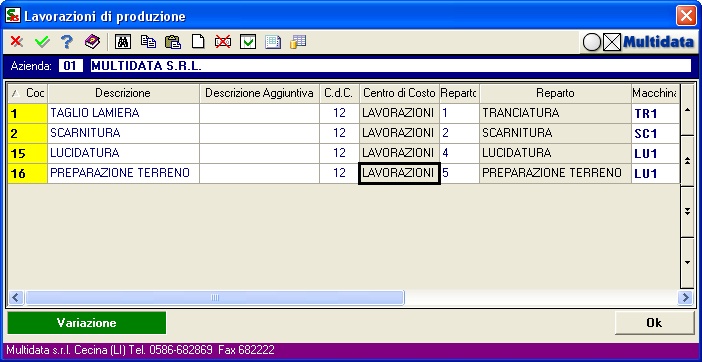Click the red X cancel toolbar icon
The height and width of the screenshot is (362, 702).
click(x=17, y=42)
